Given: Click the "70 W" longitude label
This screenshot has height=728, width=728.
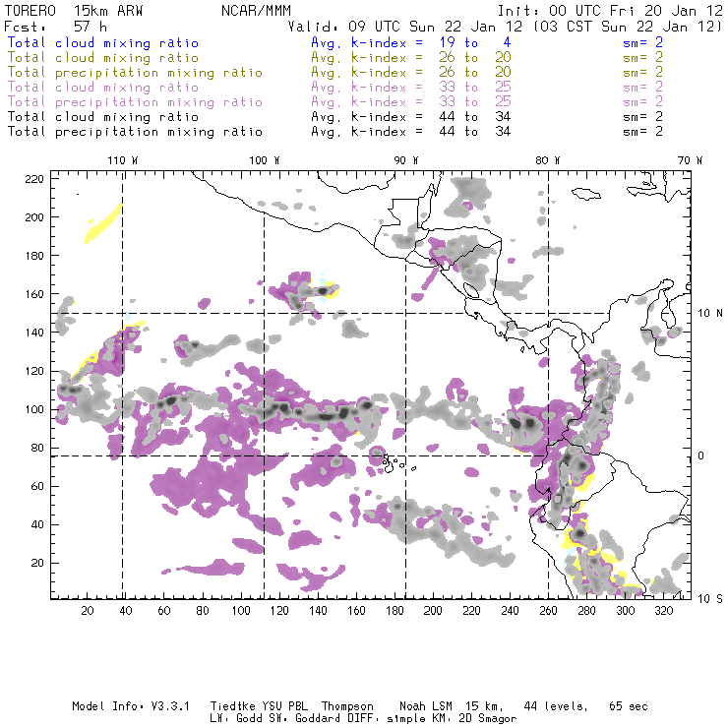Looking at the screenshot, I should [690, 160].
